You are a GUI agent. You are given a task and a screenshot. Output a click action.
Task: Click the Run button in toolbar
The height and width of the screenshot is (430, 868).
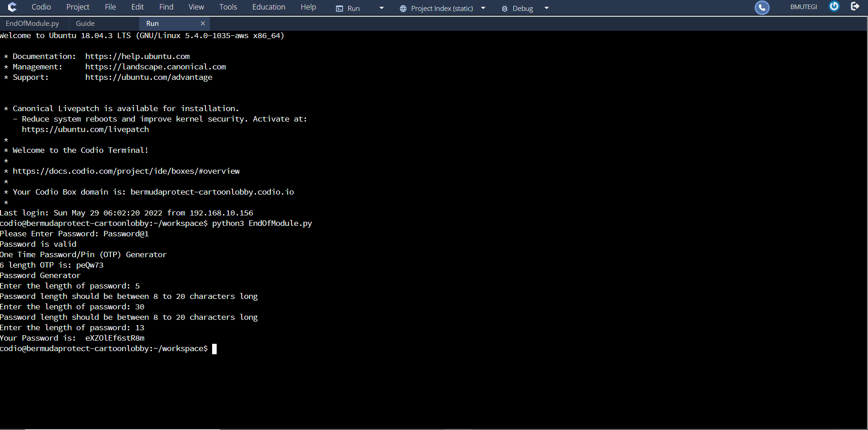click(354, 9)
